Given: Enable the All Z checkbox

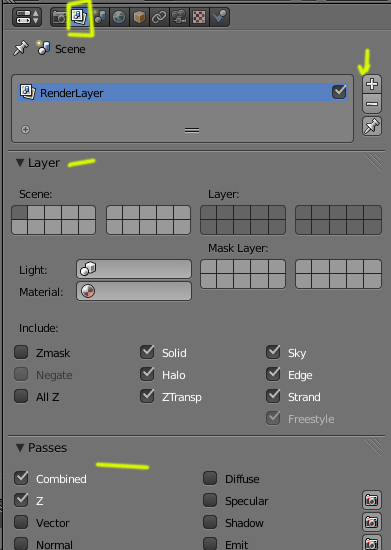Looking at the screenshot, I should (x=21, y=396).
